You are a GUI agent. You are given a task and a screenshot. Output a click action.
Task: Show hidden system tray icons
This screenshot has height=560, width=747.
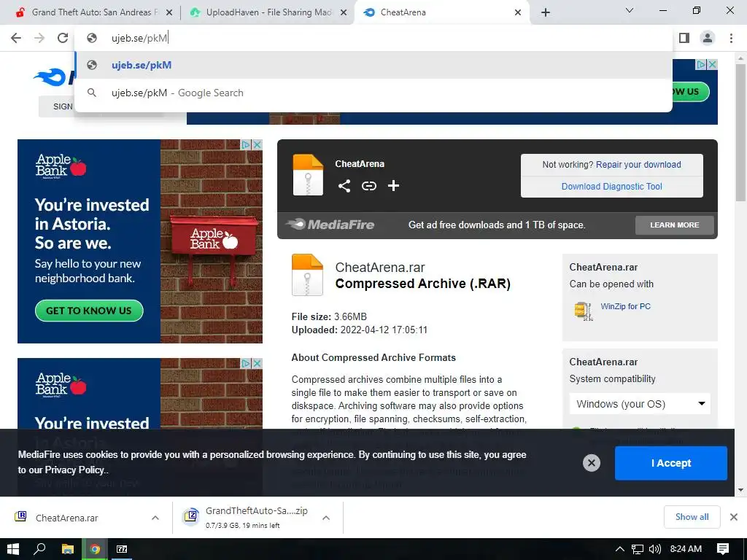[x=620, y=549]
